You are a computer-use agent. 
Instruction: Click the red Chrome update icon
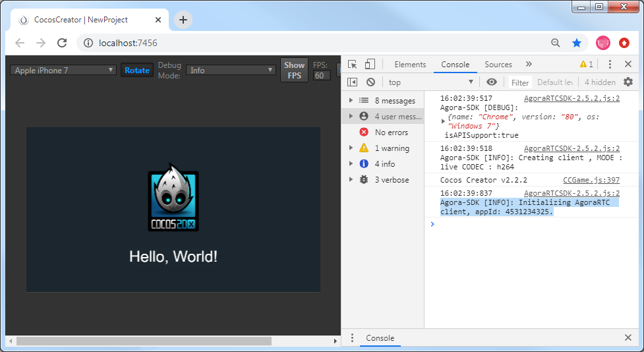tap(624, 43)
